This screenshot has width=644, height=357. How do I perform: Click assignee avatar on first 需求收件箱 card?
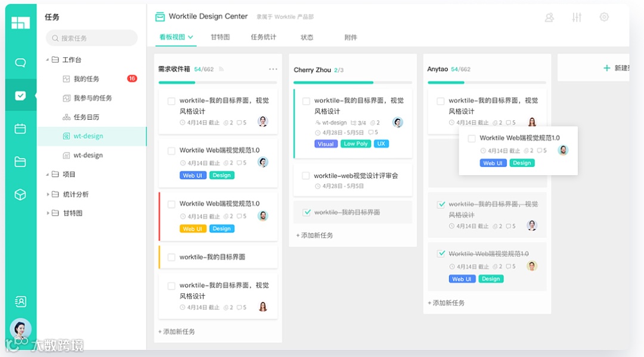(x=263, y=121)
